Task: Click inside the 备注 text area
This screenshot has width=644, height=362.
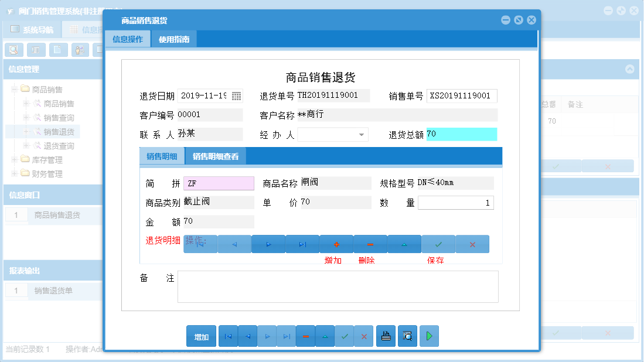Action: tap(339, 286)
